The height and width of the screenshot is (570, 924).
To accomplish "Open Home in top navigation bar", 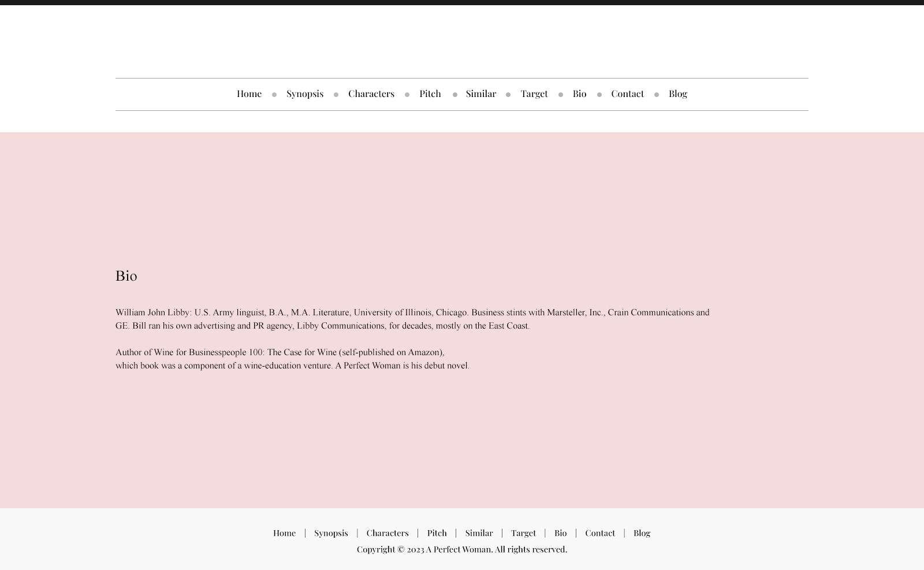I will tap(249, 94).
